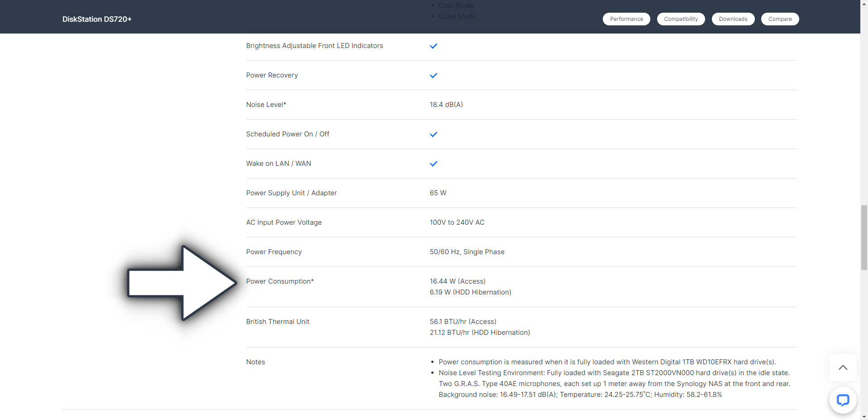Screen dimensions: 868x420
Task: Select the '56.1 BTU/hr (Access)' value
Action: [463, 322]
